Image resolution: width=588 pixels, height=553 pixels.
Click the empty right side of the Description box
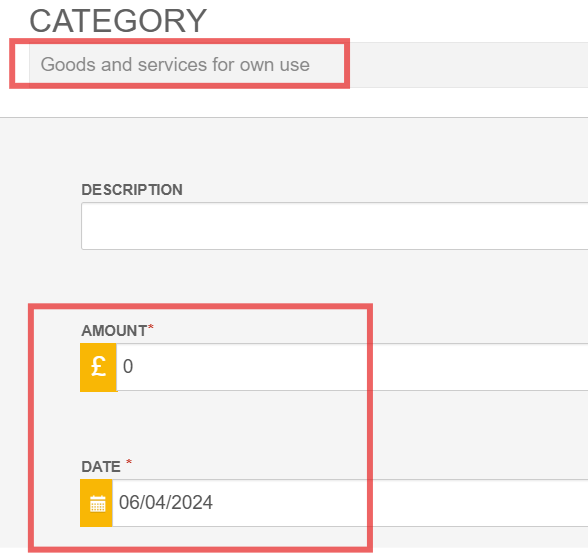[488, 226]
